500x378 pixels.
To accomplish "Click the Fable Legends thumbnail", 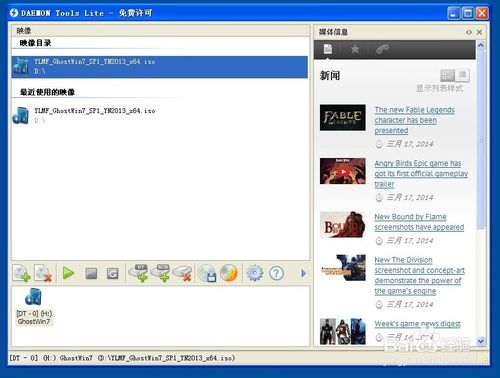I will click(343, 117).
